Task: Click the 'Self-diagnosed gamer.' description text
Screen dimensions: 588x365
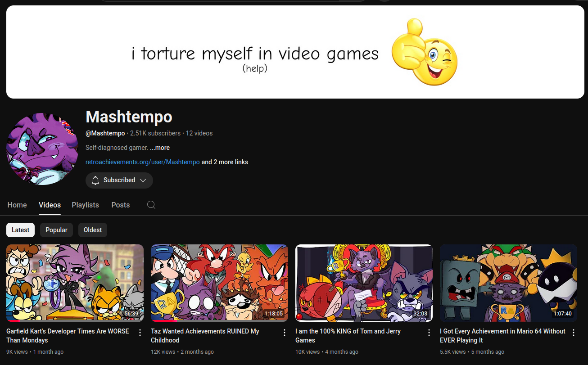Action: [117, 148]
